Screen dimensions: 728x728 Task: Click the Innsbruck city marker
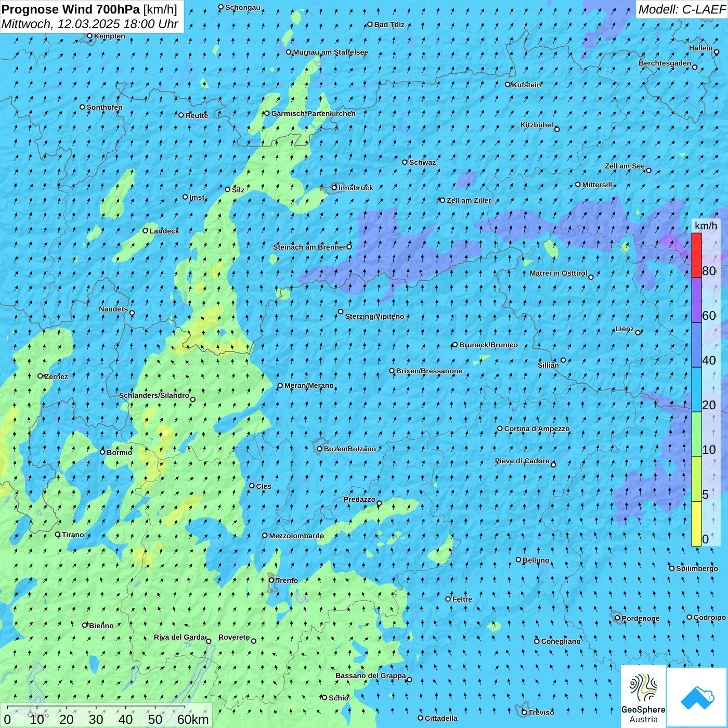[334, 188]
